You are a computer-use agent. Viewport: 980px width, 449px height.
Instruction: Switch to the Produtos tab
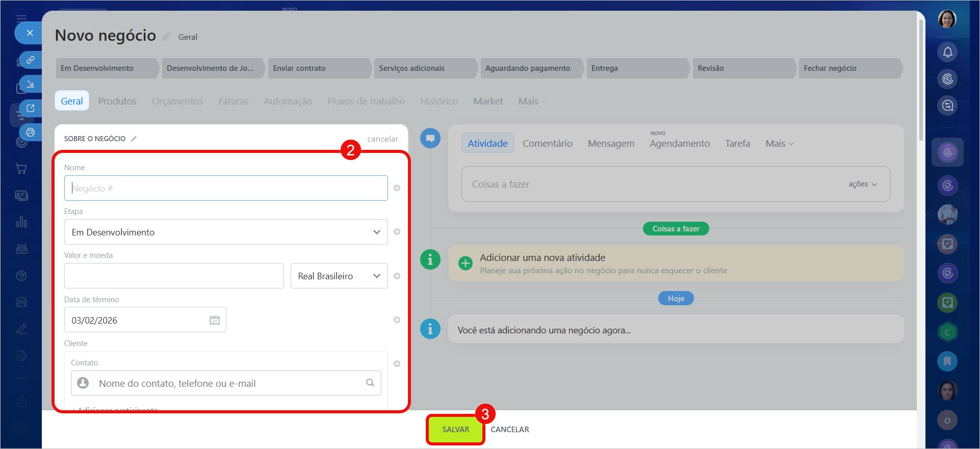click(117, 101)
